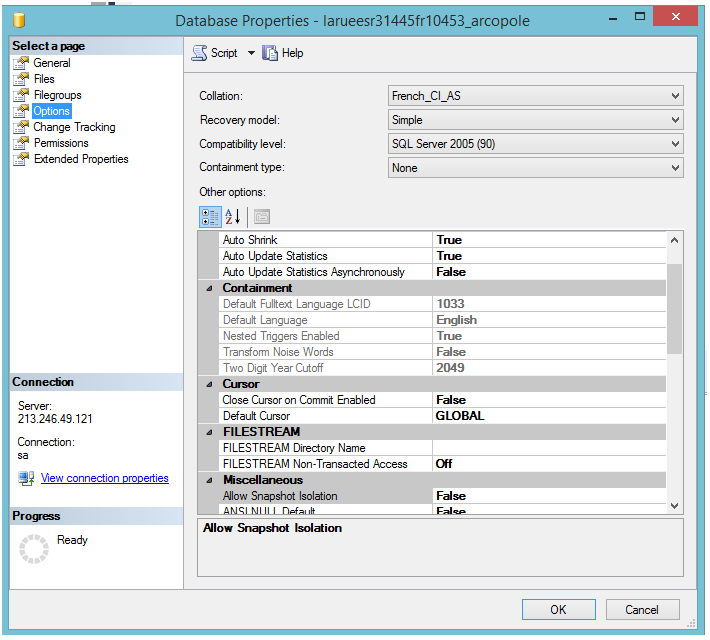Collapse the Cursor category
Viewport: 710px width, 640px height.
(x=210, y=385)
